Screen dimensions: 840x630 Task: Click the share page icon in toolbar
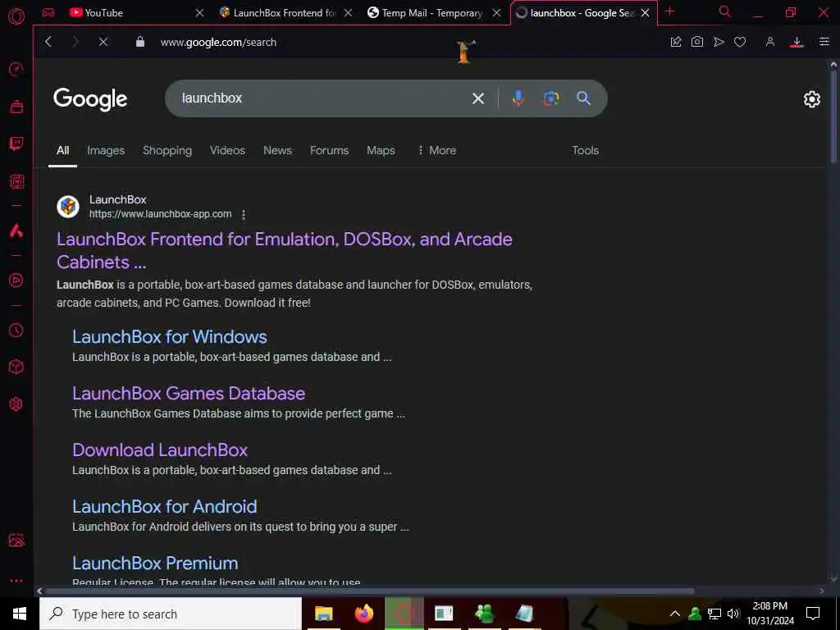click(676, 42)
